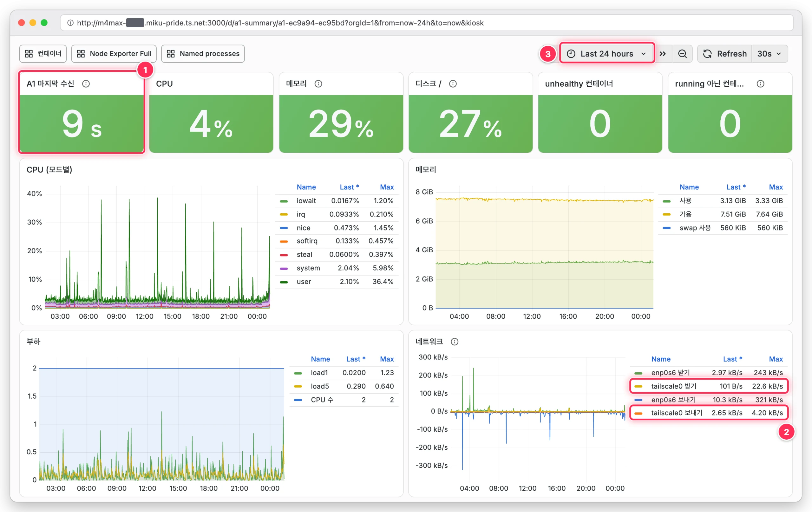Open the Node Exporter Full dashboard link
This screenshot has width=812, height=512.
point(114,54)
